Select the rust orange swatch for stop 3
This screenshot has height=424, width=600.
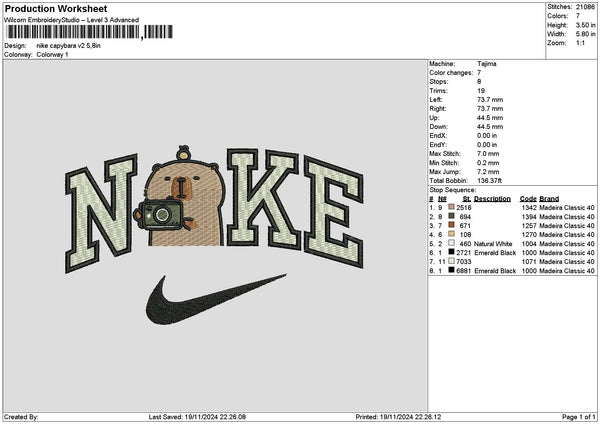click(452, 225)
